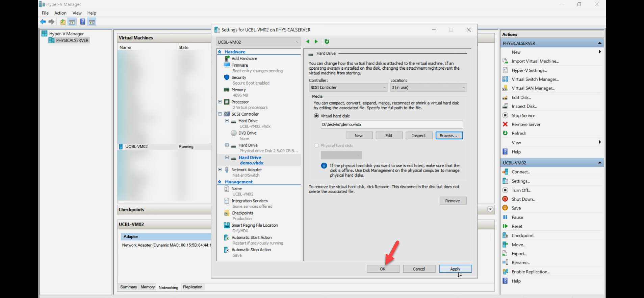Click the Forward arrow in Hyper-V Manager toolbar
Image resolution: width=644 pixels, height=298 pixels.
point(51,22)
